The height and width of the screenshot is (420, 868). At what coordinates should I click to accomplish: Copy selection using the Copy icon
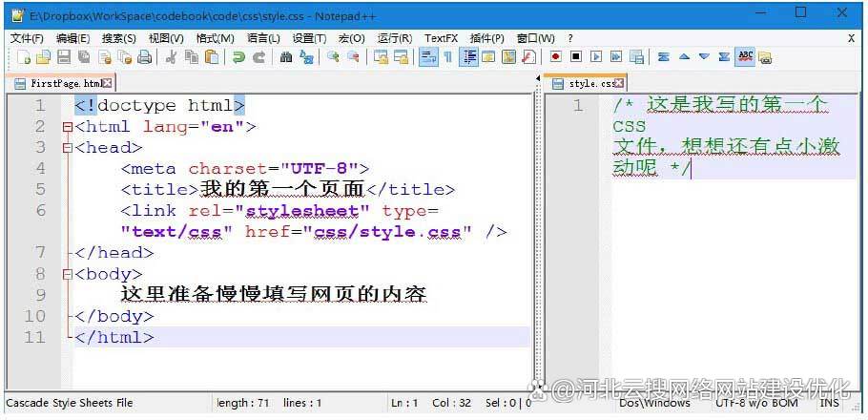click(192, 57)
